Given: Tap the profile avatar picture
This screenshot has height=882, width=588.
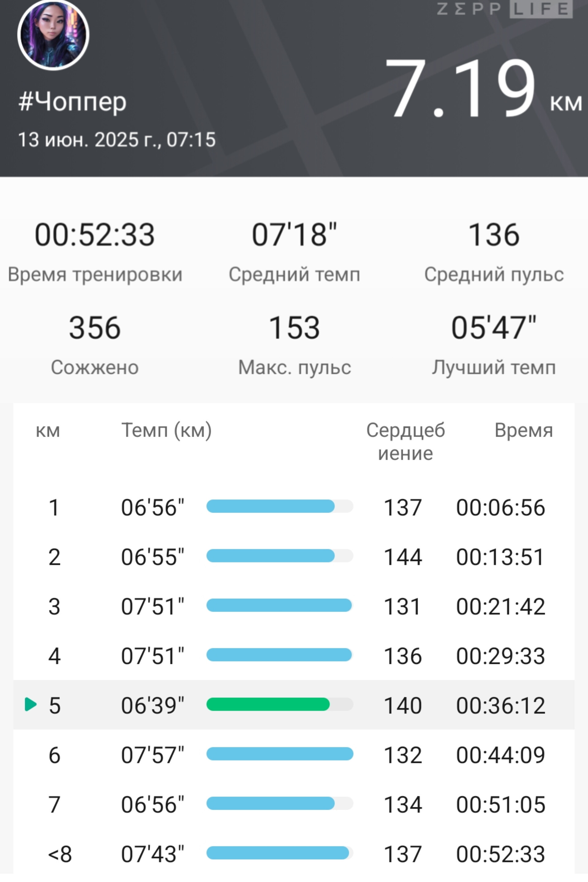Looking at the screenshot, I should coord(53,35).
